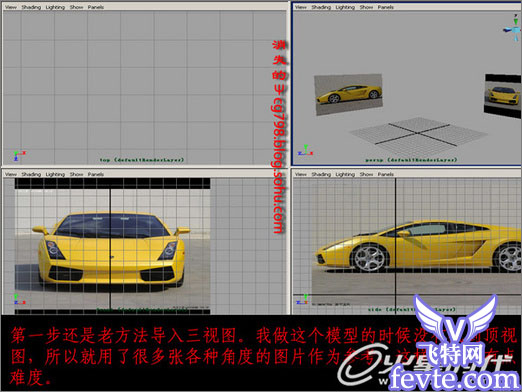Open View menu in top viewport

tap(11, 7)
